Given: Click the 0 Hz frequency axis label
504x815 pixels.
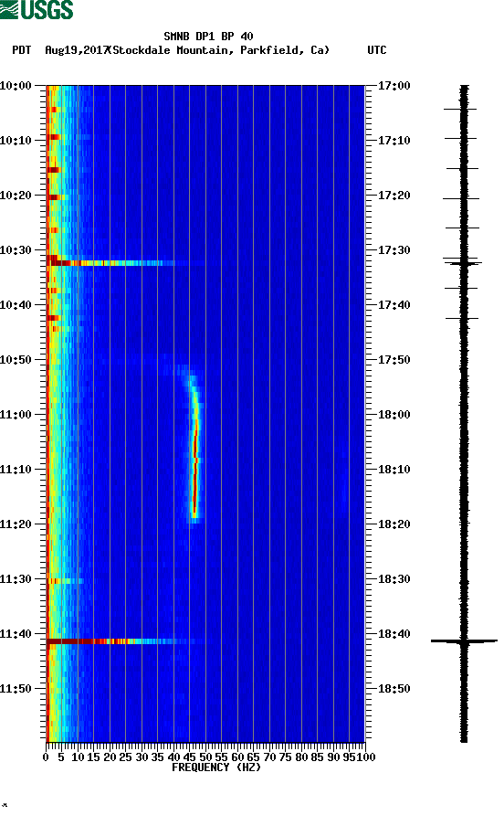Looking at the screenshot, I should point(46,757).
